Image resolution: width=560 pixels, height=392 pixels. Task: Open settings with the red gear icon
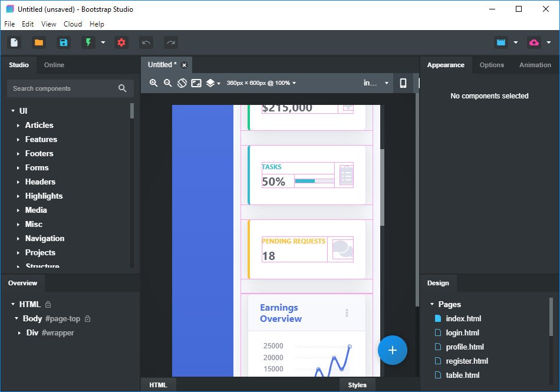(x=121, y=42)
